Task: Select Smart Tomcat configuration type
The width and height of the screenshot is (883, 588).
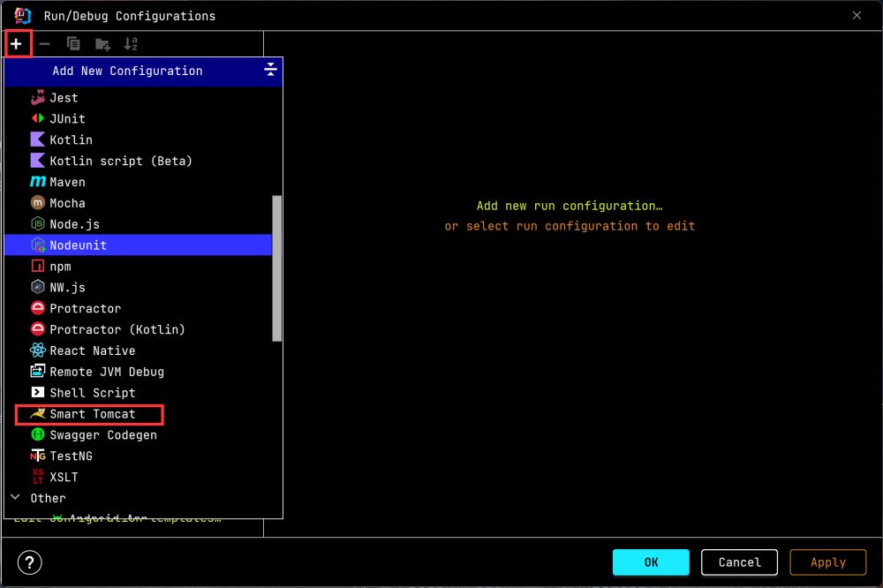Action: click(92, 414)
